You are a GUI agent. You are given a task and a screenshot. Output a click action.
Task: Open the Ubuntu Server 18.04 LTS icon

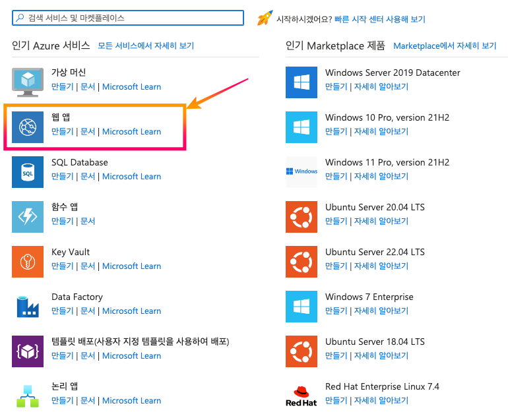(x=302, y=351)
